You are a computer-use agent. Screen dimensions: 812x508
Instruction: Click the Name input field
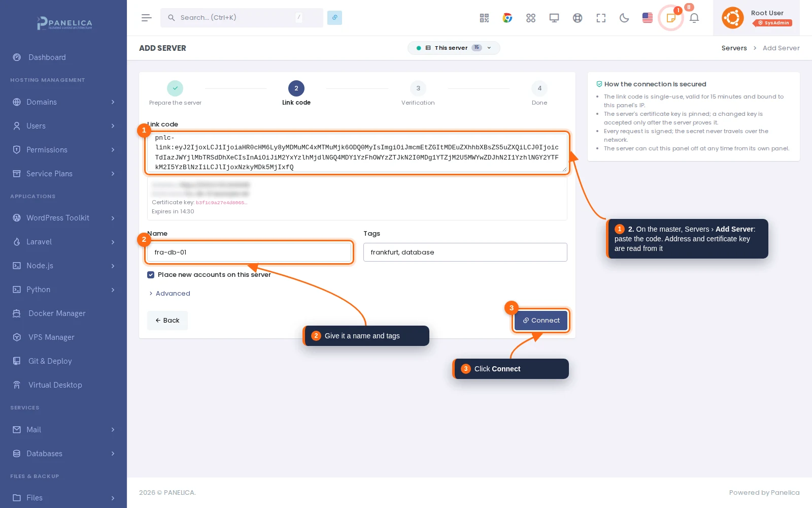click(x=249, y=252)
